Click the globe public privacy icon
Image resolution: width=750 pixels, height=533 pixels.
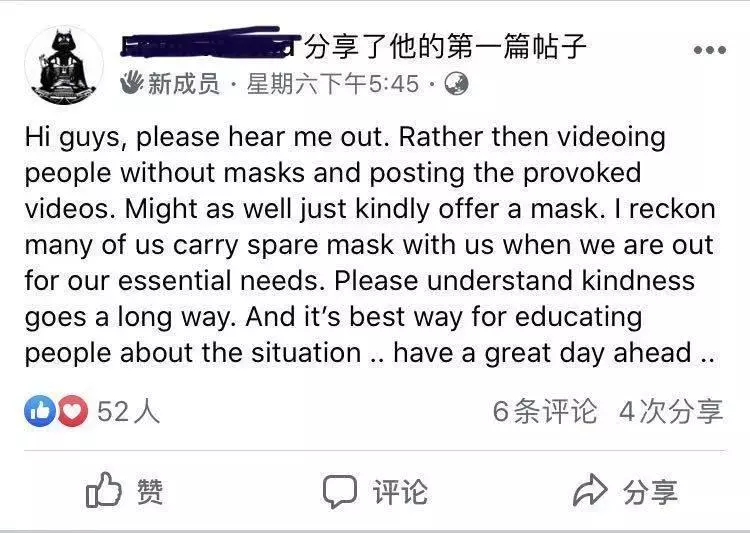456,84
